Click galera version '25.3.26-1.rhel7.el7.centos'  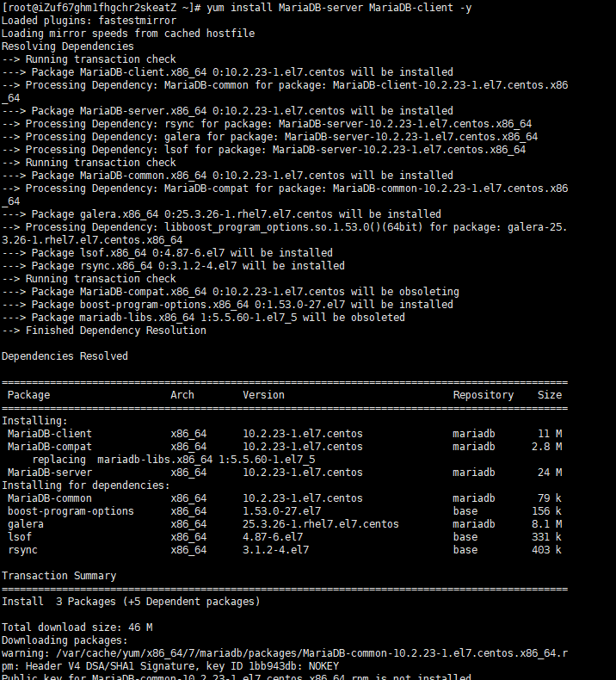point(321,524)
